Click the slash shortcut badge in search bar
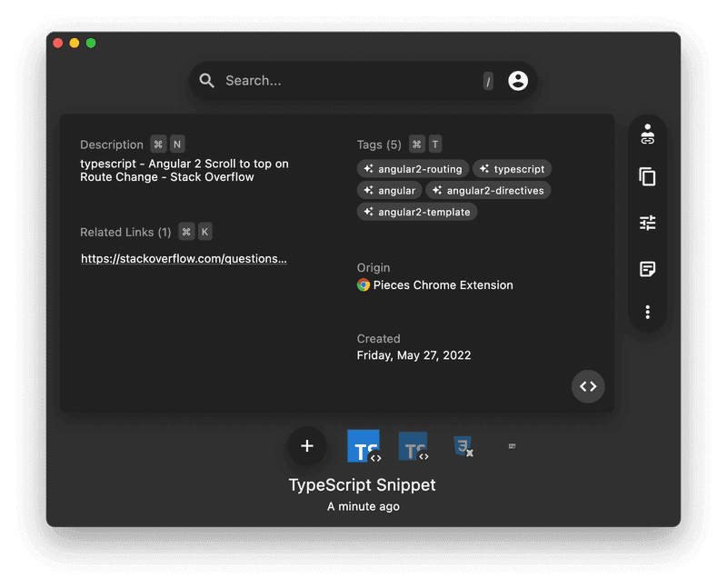This screenshot has height=588, width=727. (488, 81)
